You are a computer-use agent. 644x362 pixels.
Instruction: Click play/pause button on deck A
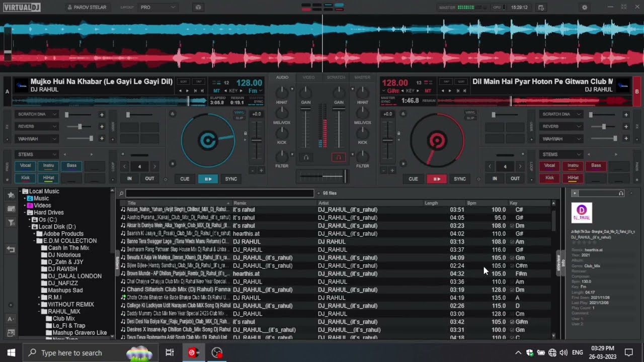coord(208,178)
